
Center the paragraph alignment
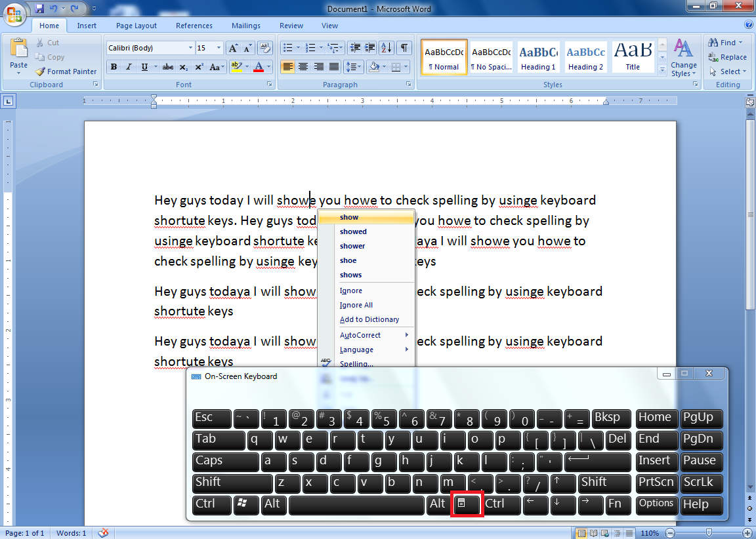pyautogui.click(x=303, y=67)
